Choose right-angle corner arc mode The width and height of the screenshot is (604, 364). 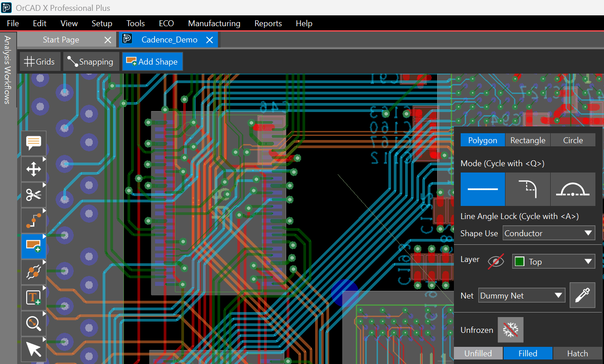[x=528, y=189]
